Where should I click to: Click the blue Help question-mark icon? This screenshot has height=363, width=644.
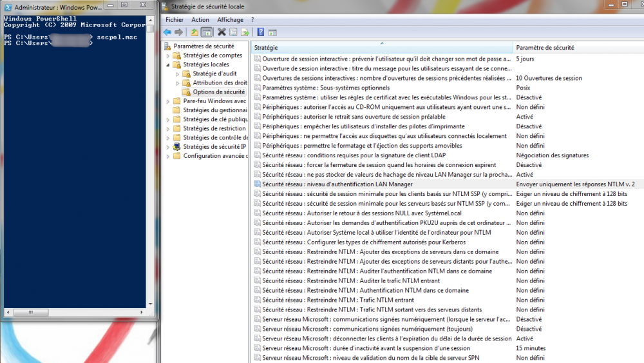click(x=261, y=32)
